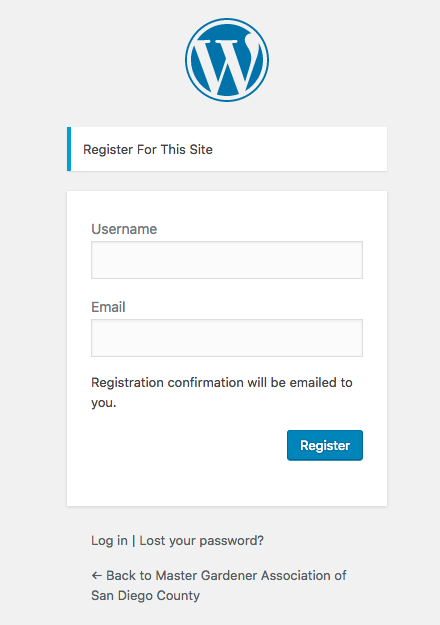The width and height of the screenshot is (440, 625).
Task: Click the Registration confirmation notice text
Action: pos(222,392)
